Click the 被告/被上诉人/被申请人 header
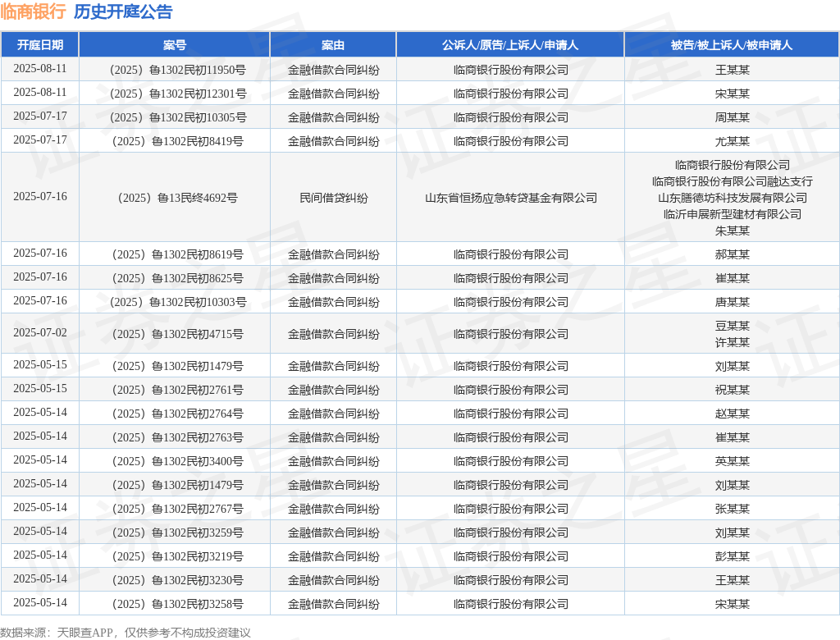Viewport: 840px width, 640px height. pyautogui.click(x=732, y=45)
